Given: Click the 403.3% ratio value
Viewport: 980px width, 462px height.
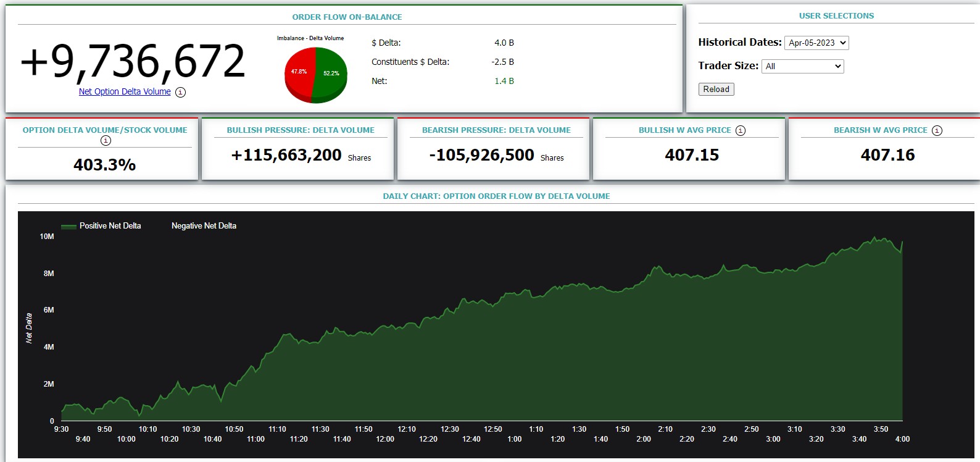Looking at the screenshot, I should pyautogui.click(x=105, y=165).
